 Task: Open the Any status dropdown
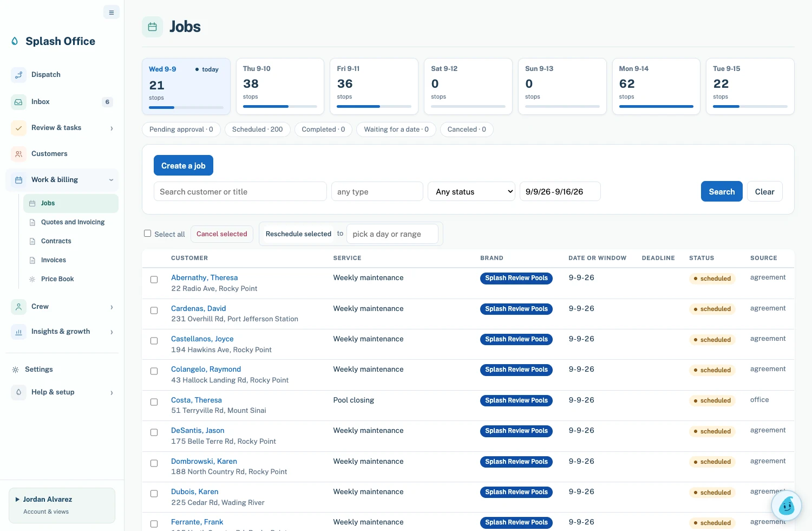(472, 191)
